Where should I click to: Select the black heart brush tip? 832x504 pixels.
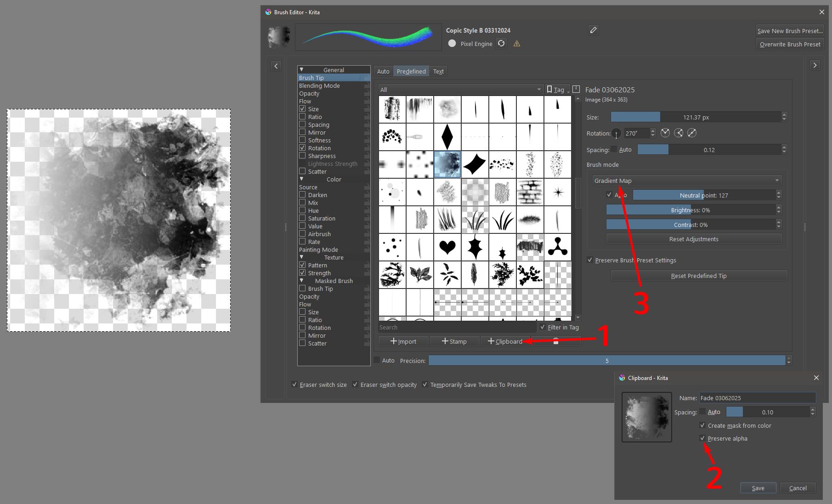click(x=447, y=247)
